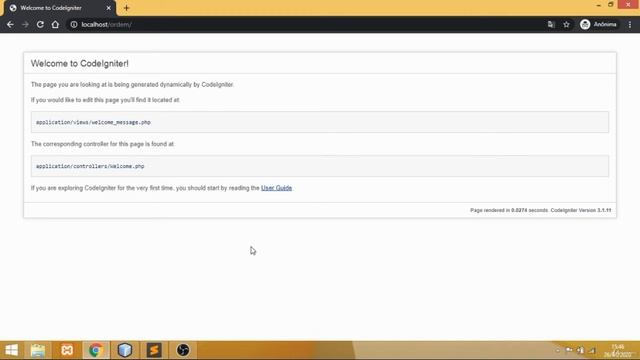Minimize the Chrome window
Viewport: 640px width, 360px height.
[x=598, y=5]
